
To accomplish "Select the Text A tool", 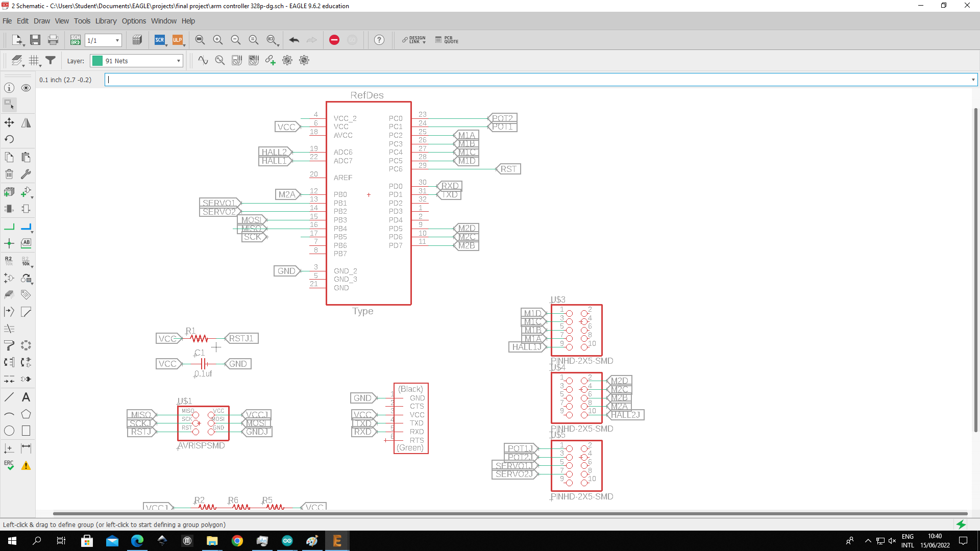I will click(x=26, y=397).
